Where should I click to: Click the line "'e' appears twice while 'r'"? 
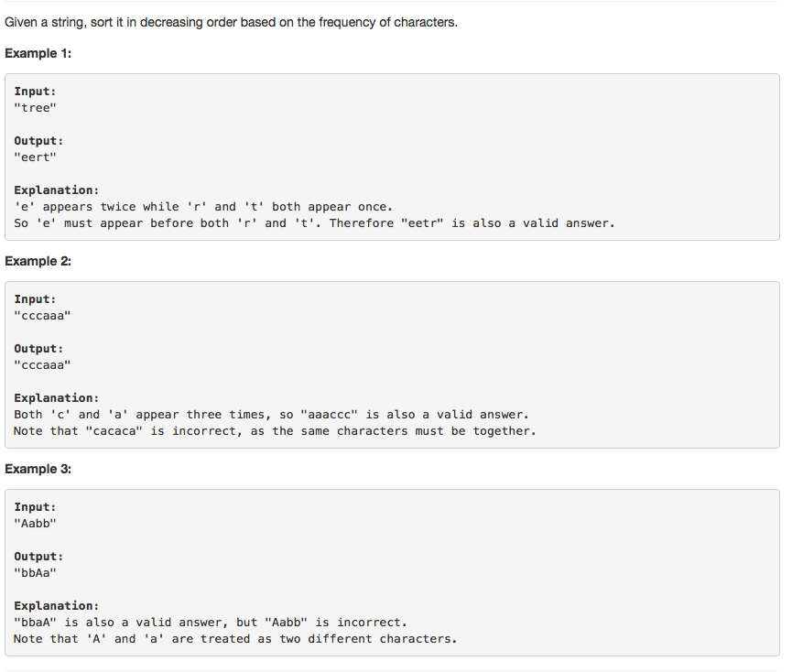(x=203, y=207)
